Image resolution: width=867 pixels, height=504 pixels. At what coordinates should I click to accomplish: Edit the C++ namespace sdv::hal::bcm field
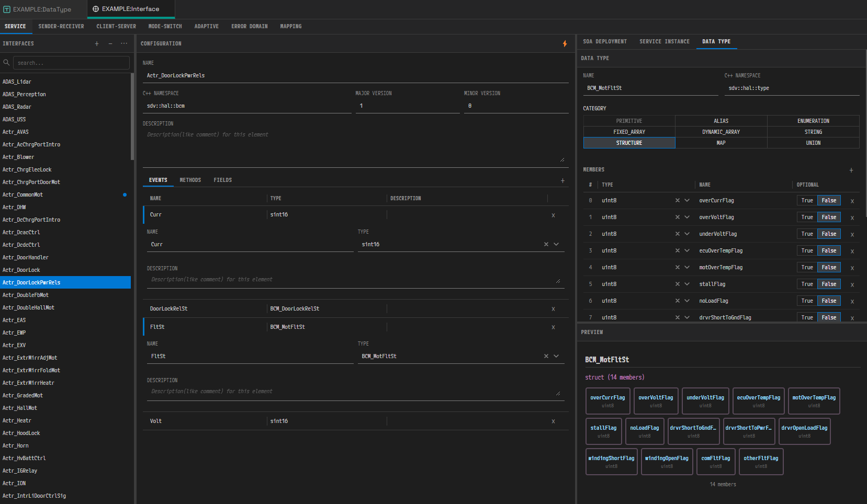(x=247, y=106)
